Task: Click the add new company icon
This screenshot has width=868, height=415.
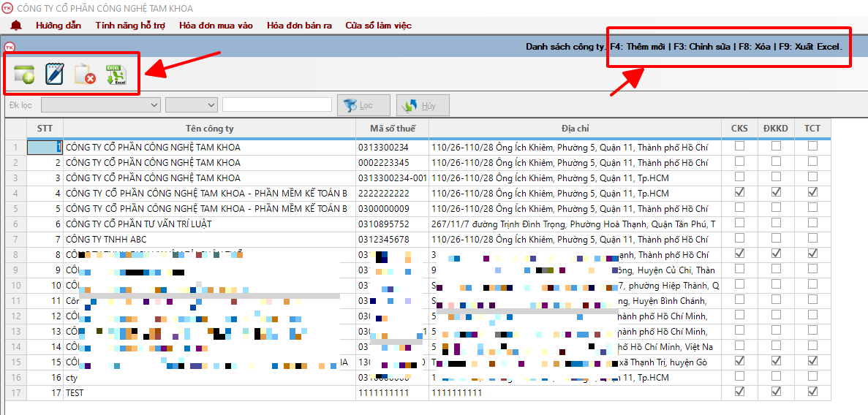Action: (x=24, y=75)
